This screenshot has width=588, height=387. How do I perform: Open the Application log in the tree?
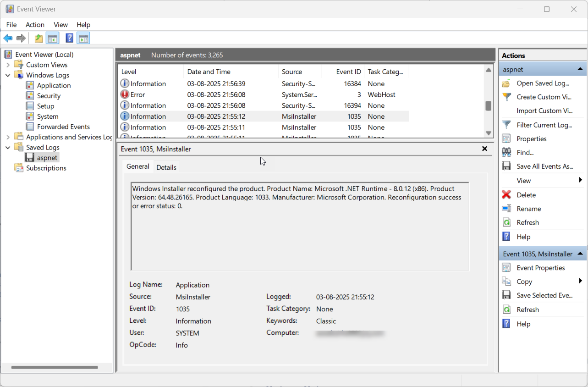coord(54,85)
